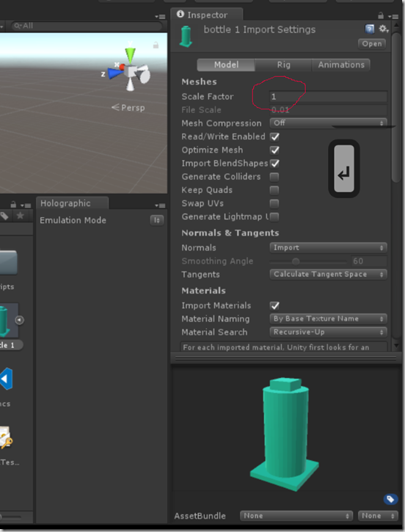This screenshot has width=405, height=532.
Task: Enable Keep Quads checkbox
Action: pyautogui.click(x=274, y=190)
